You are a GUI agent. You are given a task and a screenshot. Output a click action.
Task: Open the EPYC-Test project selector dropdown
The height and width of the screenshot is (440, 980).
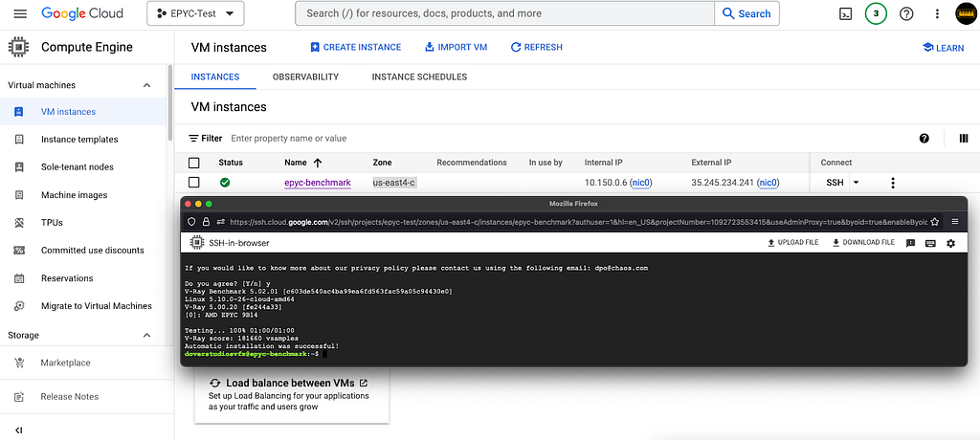click(195, 13)
